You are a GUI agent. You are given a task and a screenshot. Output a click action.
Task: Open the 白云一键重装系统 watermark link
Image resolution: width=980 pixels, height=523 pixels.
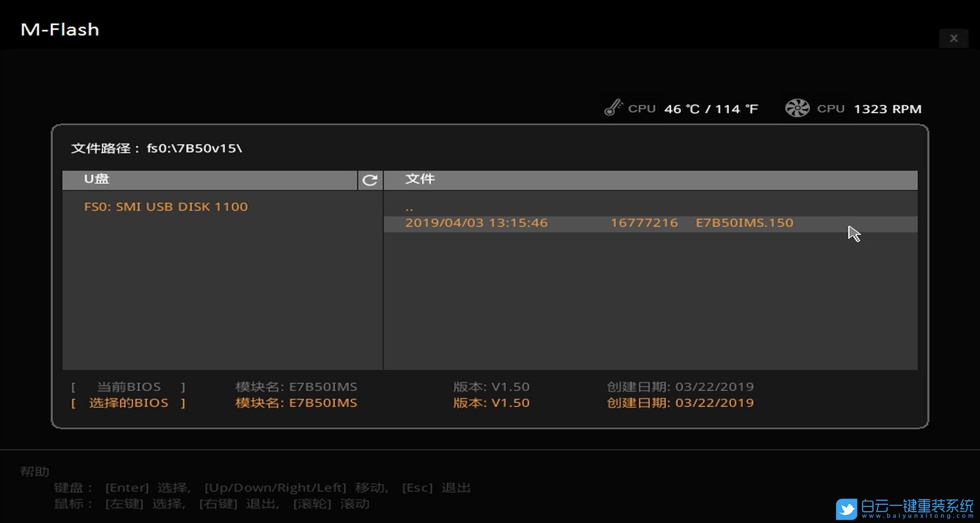917,508
